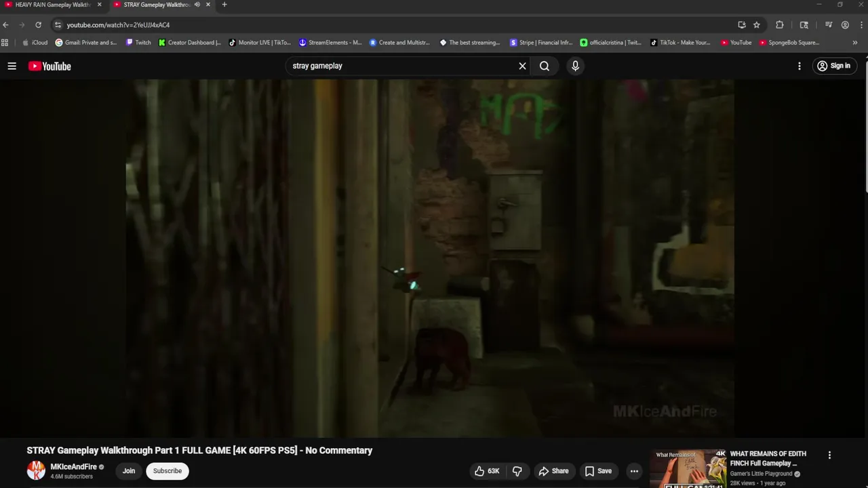Viewport: 868px width, 488px height.
Task: Open the Twitch bookmark
Action: coord(138,43)
